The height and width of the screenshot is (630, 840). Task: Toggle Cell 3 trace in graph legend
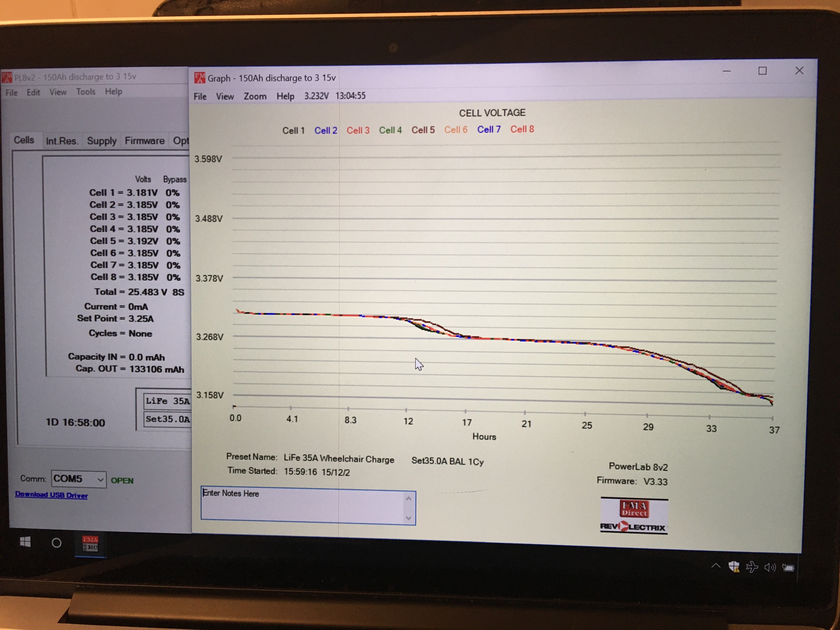pos(358,130)
